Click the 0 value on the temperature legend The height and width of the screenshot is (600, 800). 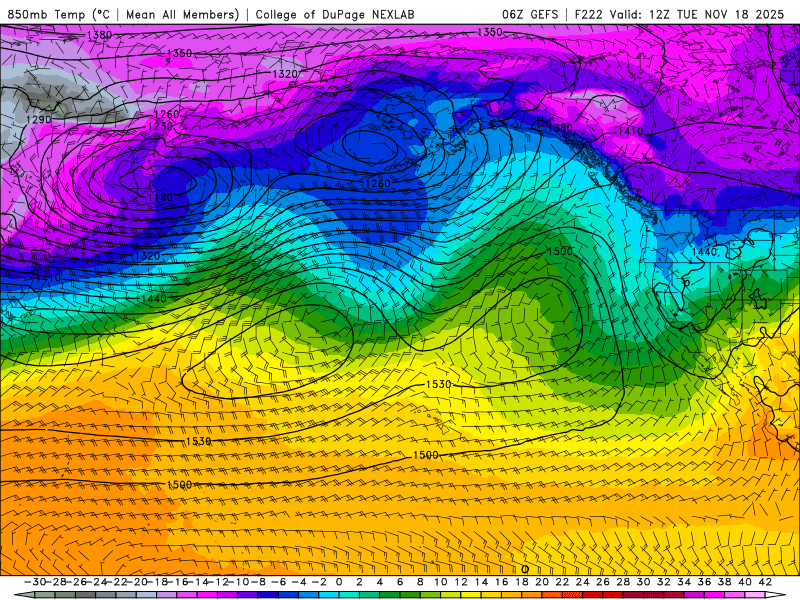tap(339, 582)
